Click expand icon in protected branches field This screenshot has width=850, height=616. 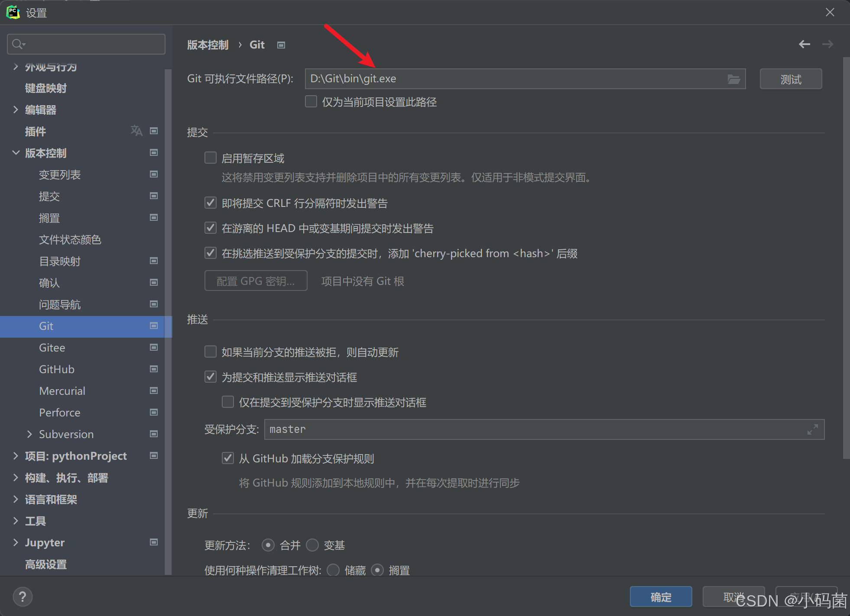[812, 429]
